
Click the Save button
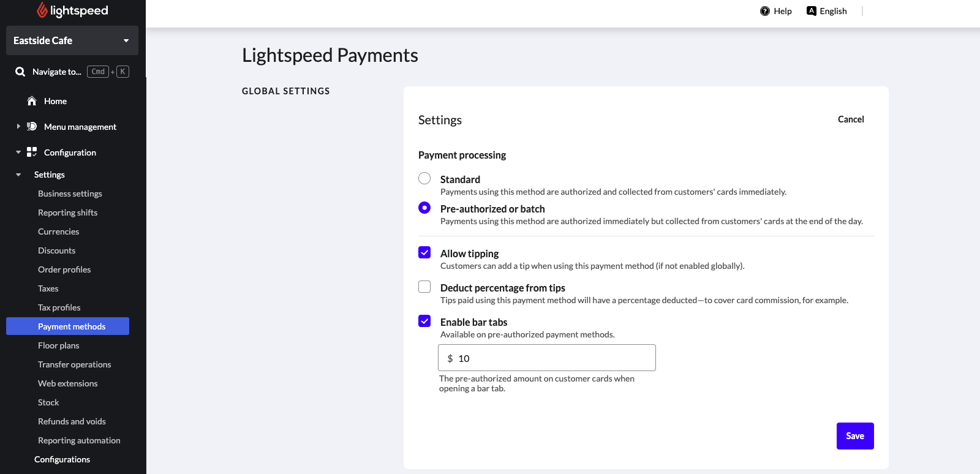(x=855, y=436)
